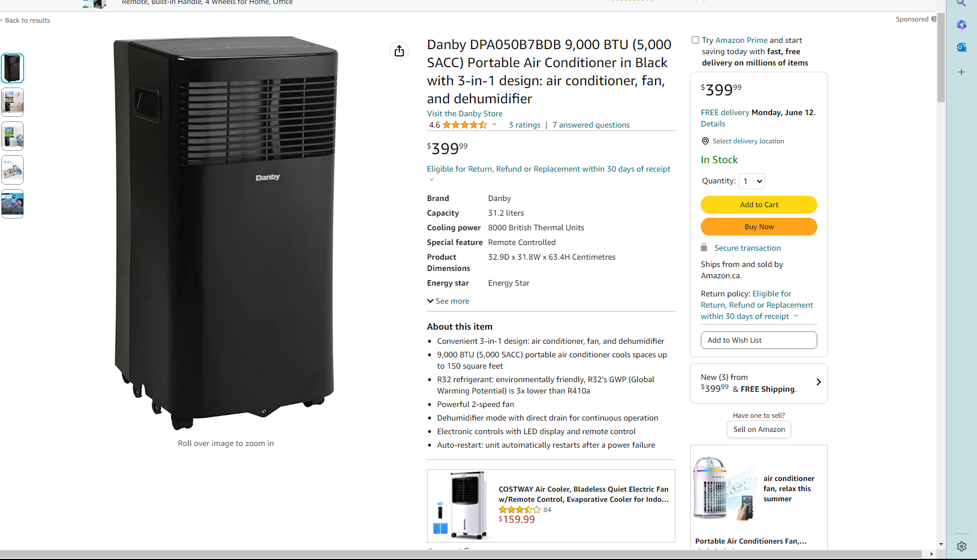Open sidebar settings gear icon
Screen dimensions: 977x560
coord(961,546)
